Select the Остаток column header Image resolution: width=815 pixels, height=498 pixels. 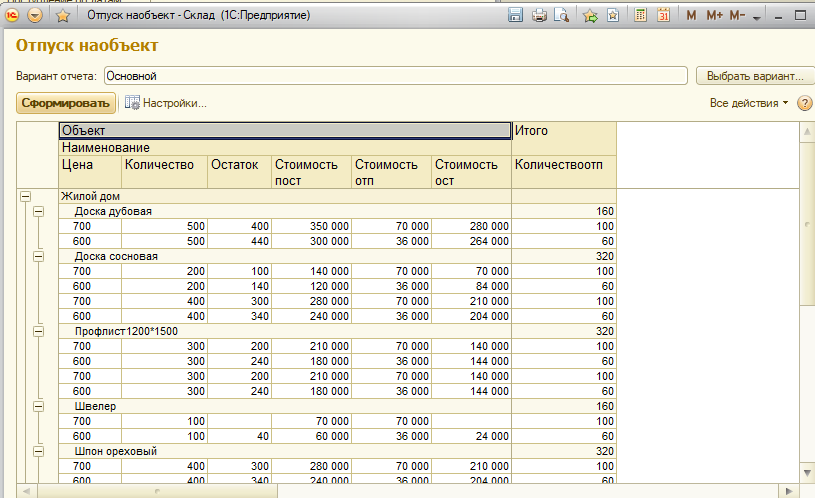tap(239, 172)
